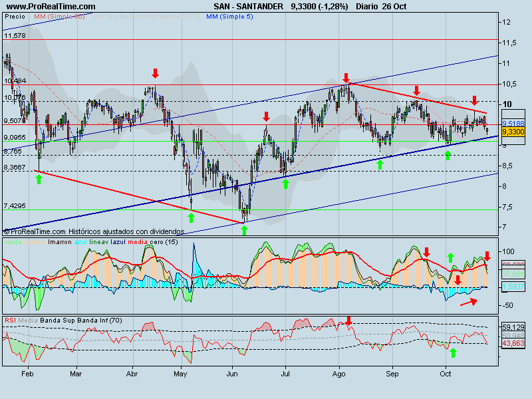Select the Banda Sup legend label
The image size is (532, 399).
click(x=58, y=321)
